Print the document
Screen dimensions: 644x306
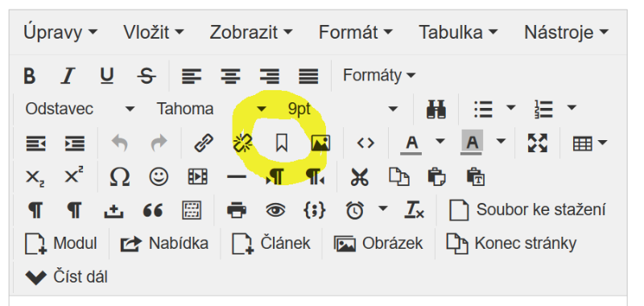tap(237, 211)
